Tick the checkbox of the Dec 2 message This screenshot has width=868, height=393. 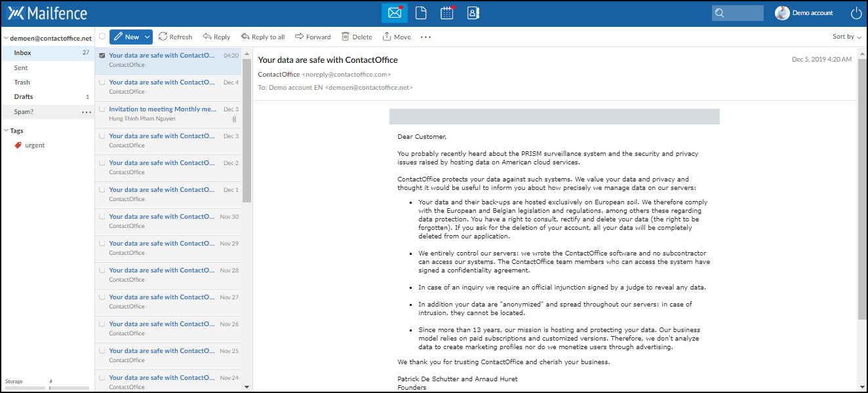pyautogui.click(x=102, y=163)
